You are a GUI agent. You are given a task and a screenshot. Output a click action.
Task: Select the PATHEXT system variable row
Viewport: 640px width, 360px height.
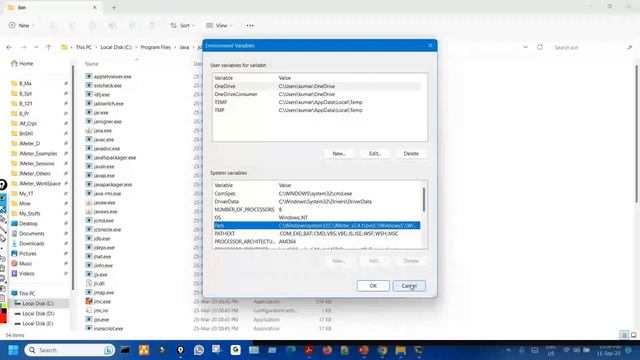click(x=317, y=233)
